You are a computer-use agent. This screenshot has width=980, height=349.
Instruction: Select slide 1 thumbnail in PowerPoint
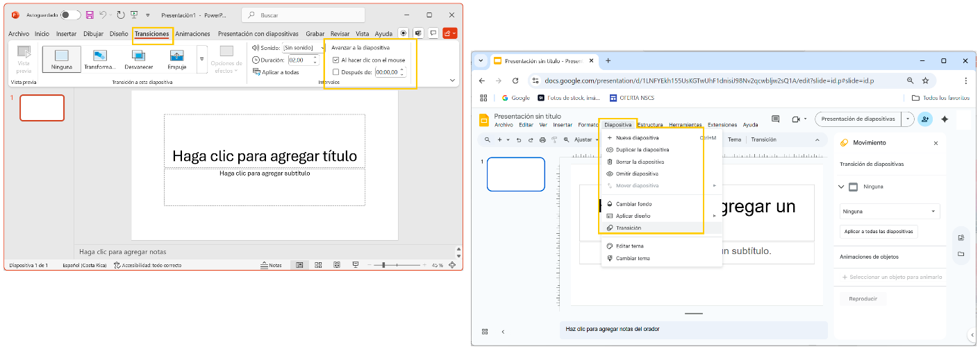[x=42, y=108]
